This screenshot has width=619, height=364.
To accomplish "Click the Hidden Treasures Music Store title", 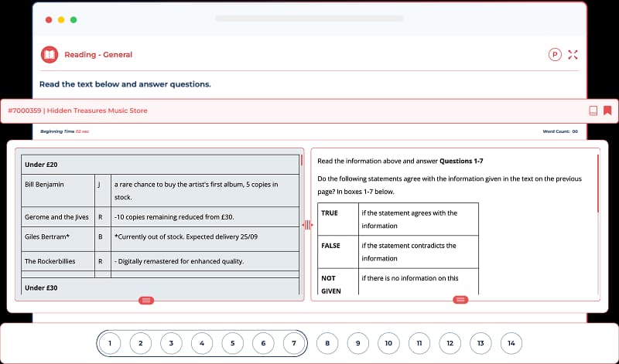I will (77, 111).
